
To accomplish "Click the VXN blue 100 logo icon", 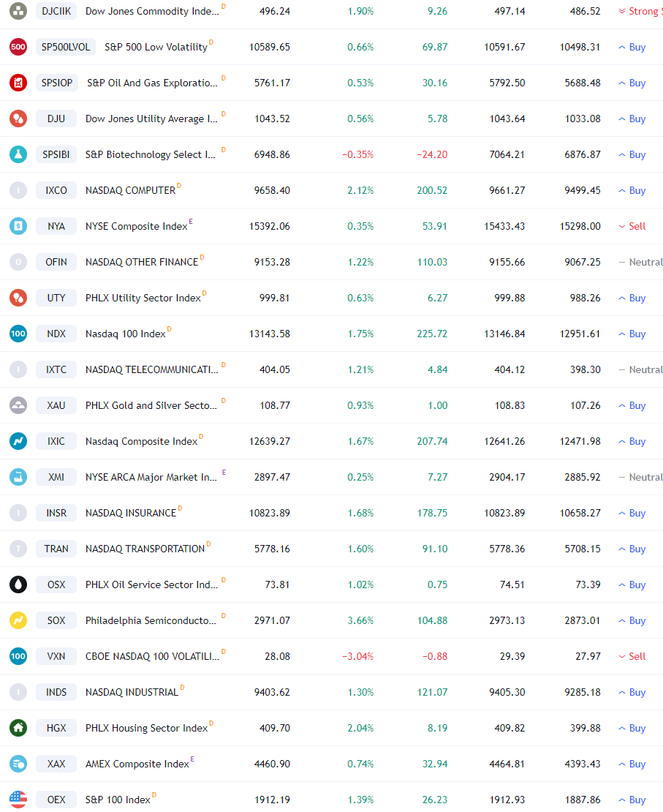I will pyautogui.click(x=18, y=656).
